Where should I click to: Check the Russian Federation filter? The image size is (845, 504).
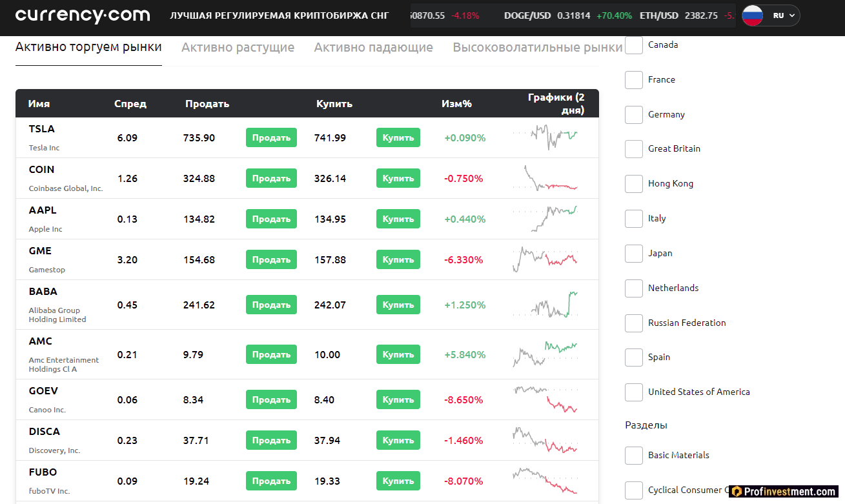[634, 323]
